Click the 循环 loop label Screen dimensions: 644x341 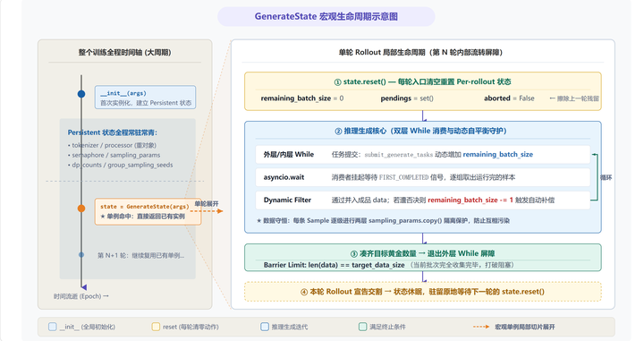tap(606, 177)
